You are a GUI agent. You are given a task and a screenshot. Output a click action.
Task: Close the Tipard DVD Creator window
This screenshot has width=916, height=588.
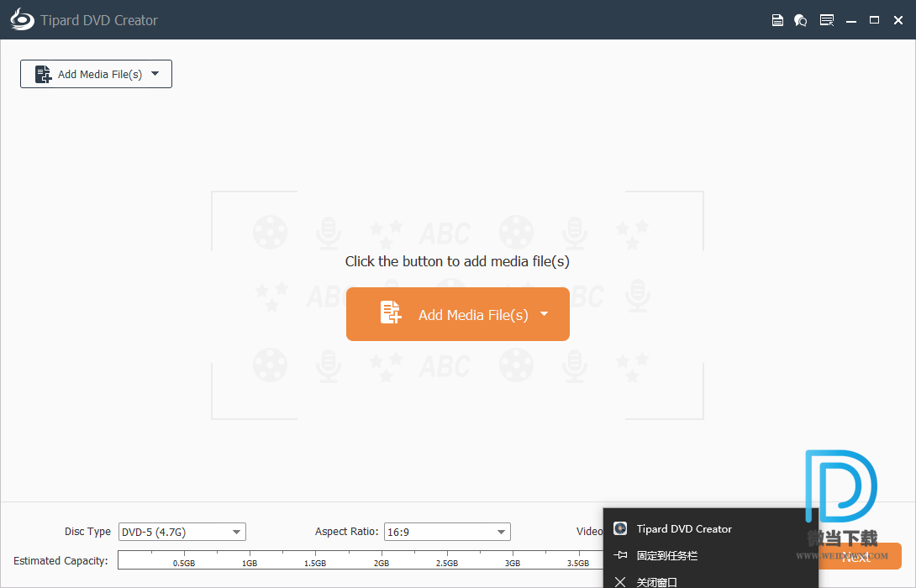tap(898, 20)
